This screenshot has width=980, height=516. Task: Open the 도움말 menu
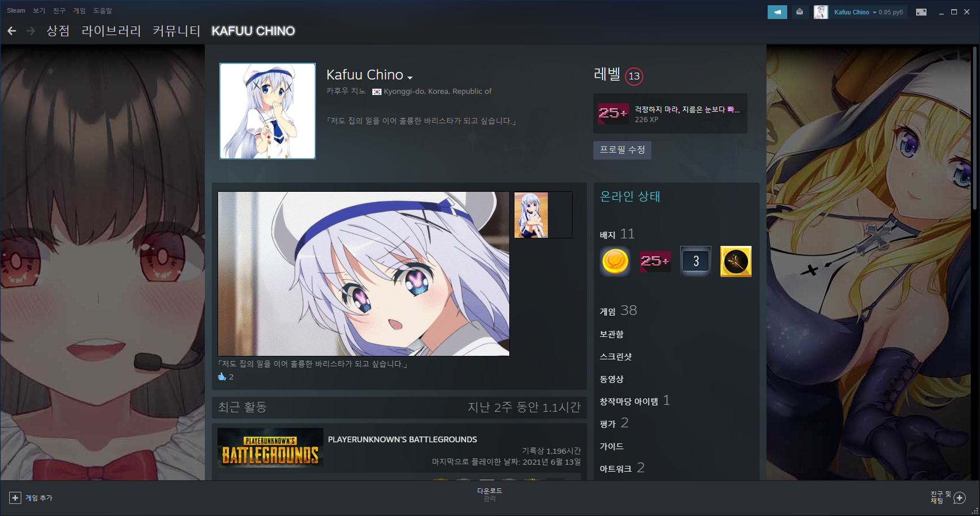tap(103, 10)
